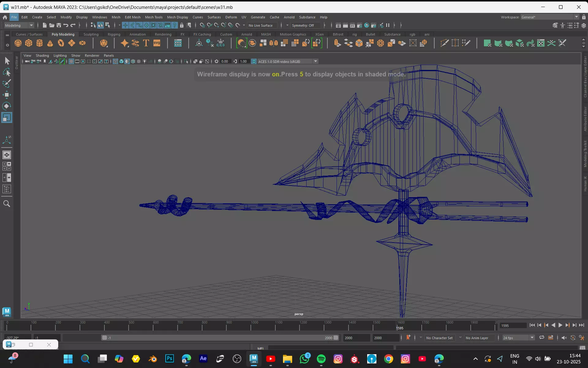588x368 pixels.
Task: Open ACES color transform dropdown arrow
Action: (x=315, y=61)
